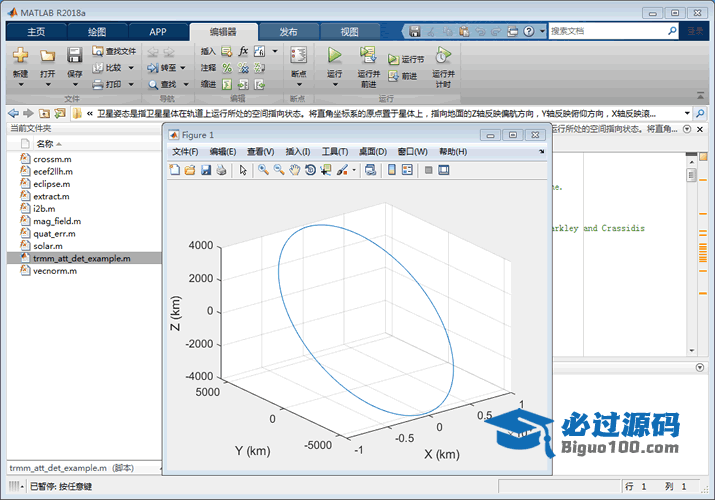This screenshot has height=500, width=715.
Task: Click the Save Figure icon in Figure 1
Action: (x=206, y=170)
